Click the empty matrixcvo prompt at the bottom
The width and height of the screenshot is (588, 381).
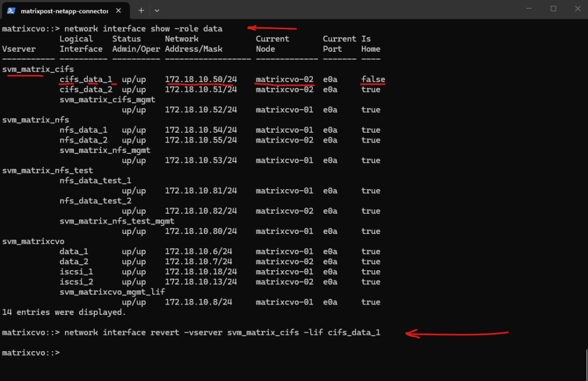click(31, 353)
